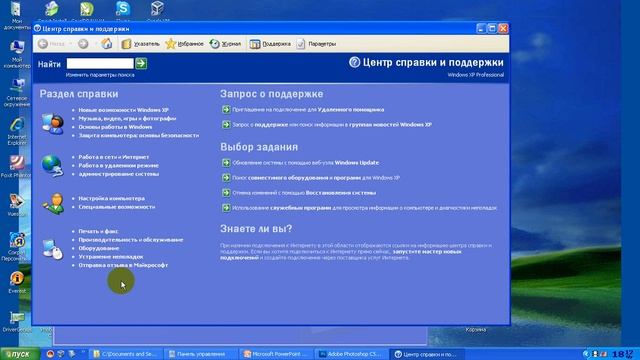Open Мой компьютер desktop icon
Image resolution: width=640 pixels, height=360 pixels.
pos(17,54)
